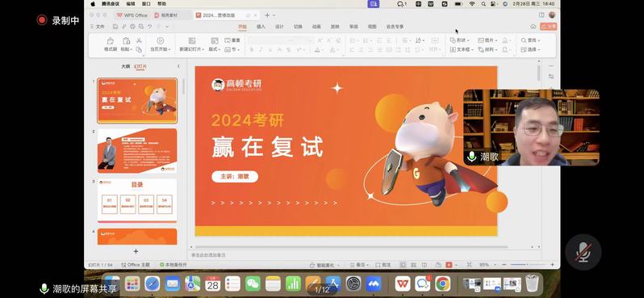
Task: Click the Reset (重置) button
Action: [x=232, y=40]
